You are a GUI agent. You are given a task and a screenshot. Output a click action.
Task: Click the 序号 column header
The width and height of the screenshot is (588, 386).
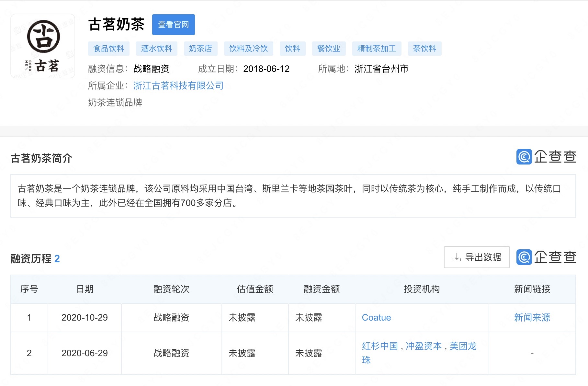pyautogui.click(x=29, y=289)
